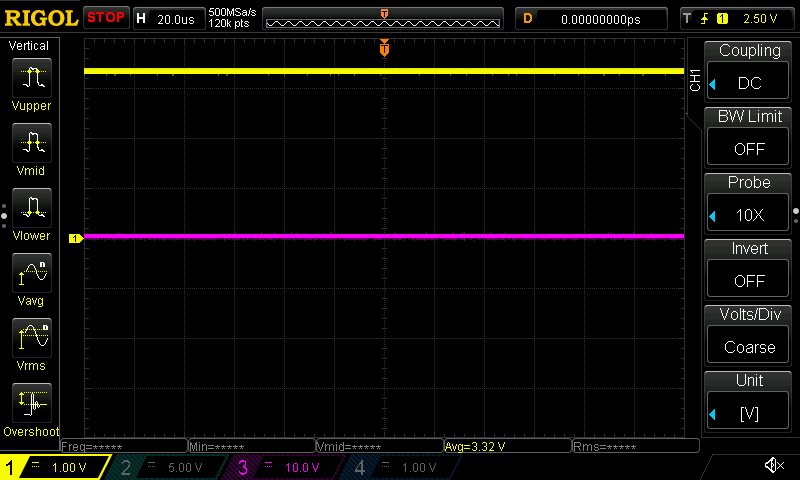Click the RIGOL logo

(x=41, y=18)
